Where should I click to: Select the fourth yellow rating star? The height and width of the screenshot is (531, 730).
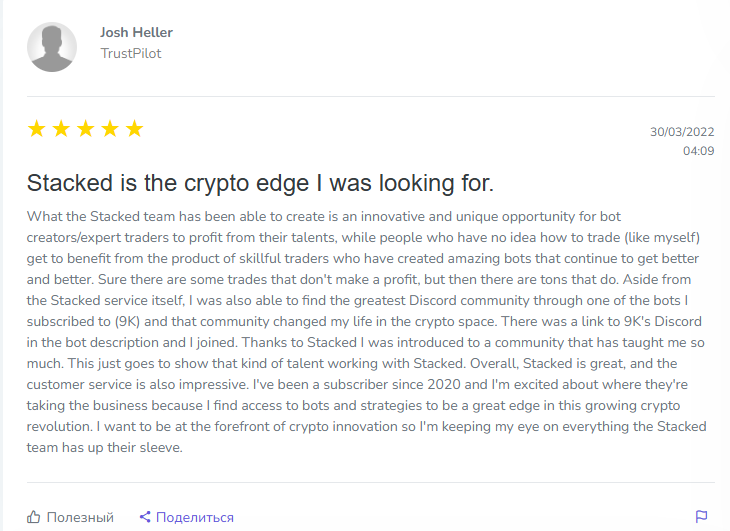(x=110, y=129)
